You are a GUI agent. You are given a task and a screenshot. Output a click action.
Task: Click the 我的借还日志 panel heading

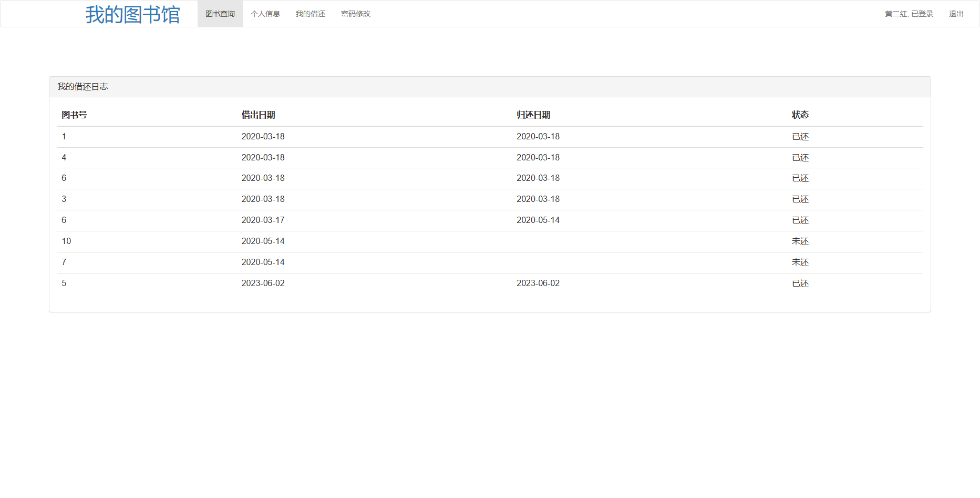(82, 87)
